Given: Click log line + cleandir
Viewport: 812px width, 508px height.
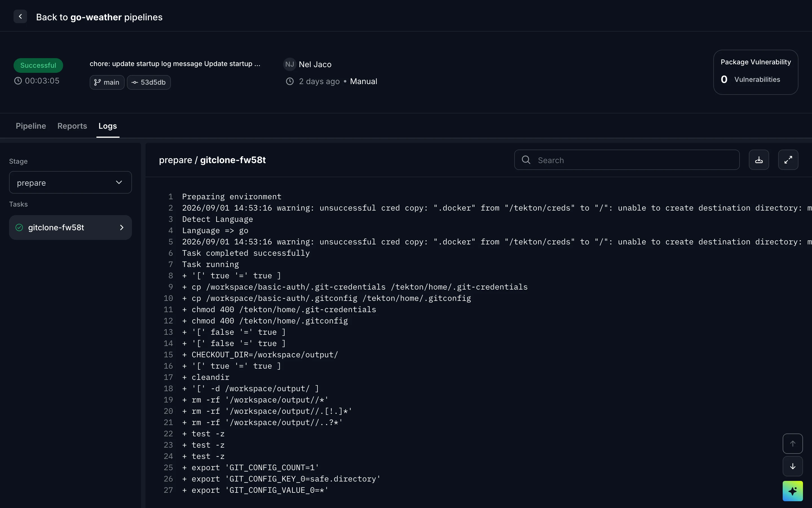Looking at the screenshot, I should (206, 377).
